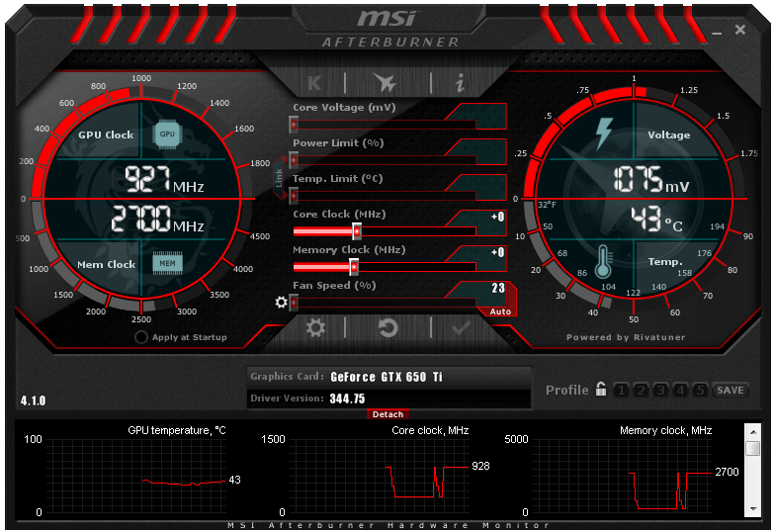The image size is (774, 532).
Task: Click the MEM chip icon
Action: pyautogui.click(x=167, y=263)
